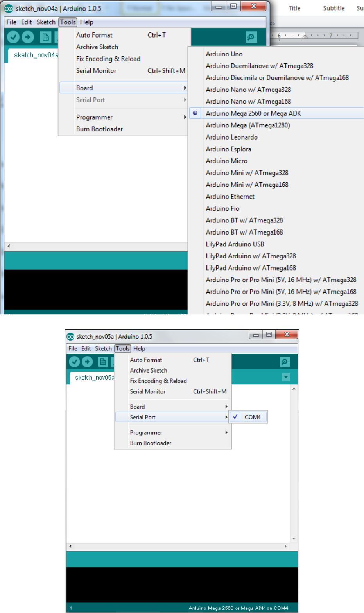The width and height of the screenshot is (364, 613).
Task: Open Help menu in sketch_nov05a window
Action: (139, 348)
